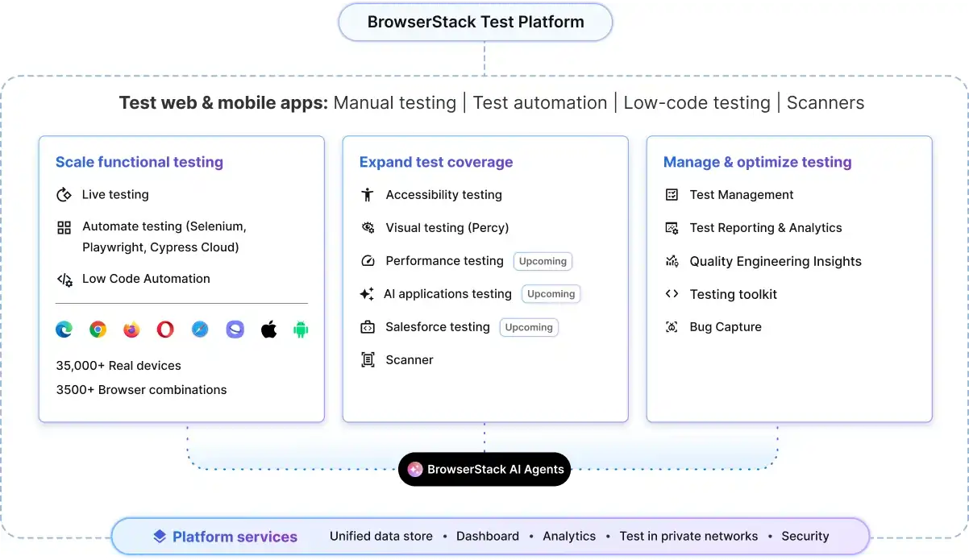
Task: Click the Firefox browser icon
Action: click(131, 329)
